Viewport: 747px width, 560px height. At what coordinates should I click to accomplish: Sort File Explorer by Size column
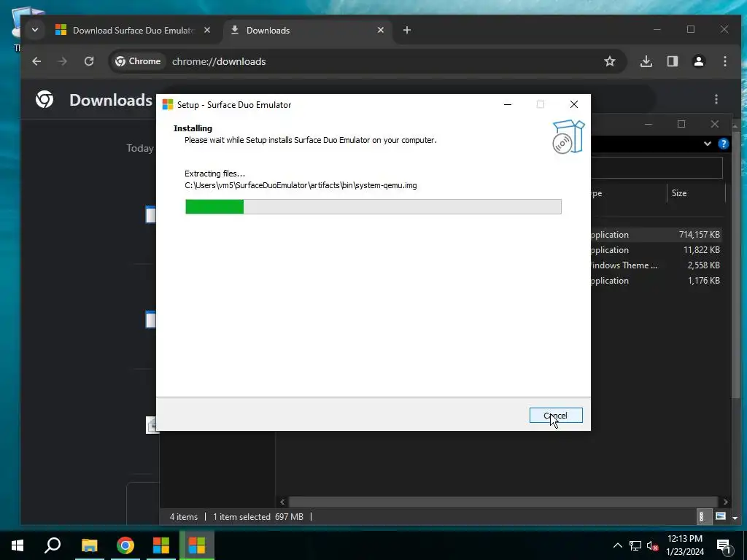click(695, 193)
